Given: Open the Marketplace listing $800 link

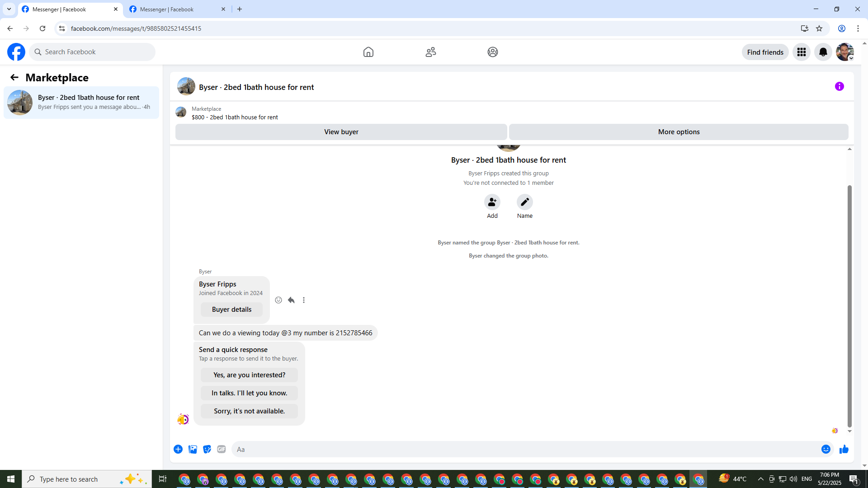Looking at the screenshot, I should tap(235, 117).
